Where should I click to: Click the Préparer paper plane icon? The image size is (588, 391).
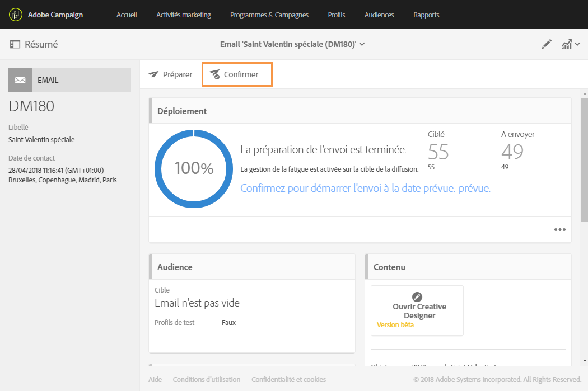click(x=153, y=74)
